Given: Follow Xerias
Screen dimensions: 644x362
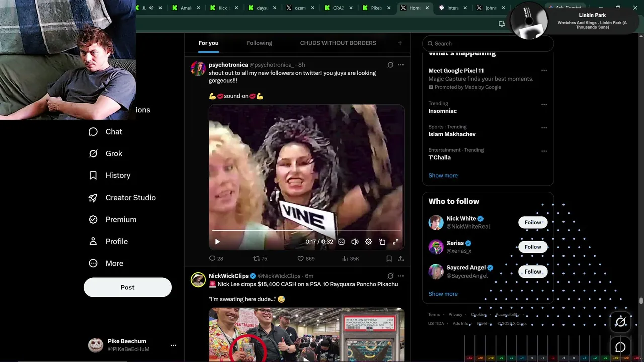Looking at the screenshot, I should tap(533, 247).
